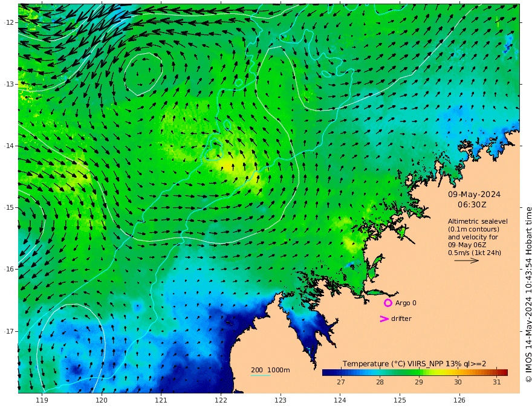Click the 30 colorbar tick label
532x411 pixels.
point(458,382)
